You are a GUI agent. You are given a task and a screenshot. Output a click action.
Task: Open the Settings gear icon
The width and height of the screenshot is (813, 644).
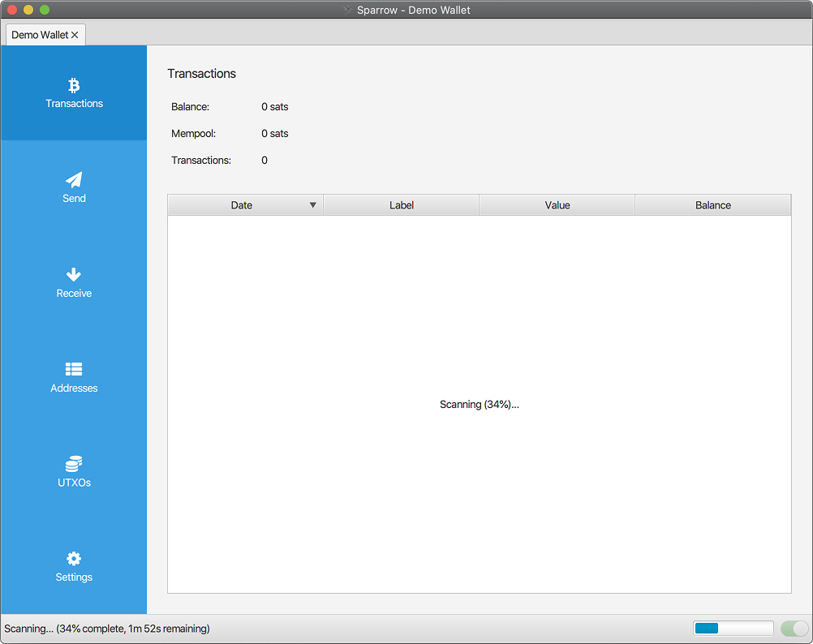click(74, 559)
